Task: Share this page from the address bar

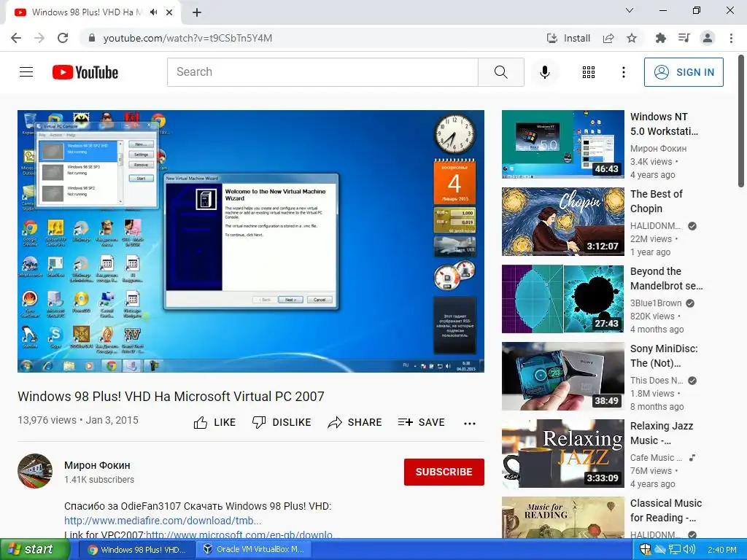Action: 608,38
